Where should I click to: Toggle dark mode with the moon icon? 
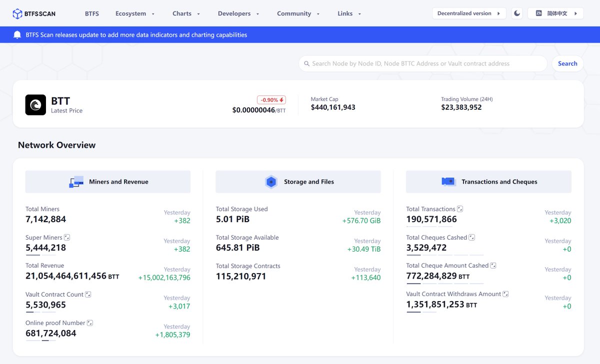[517, 13]
